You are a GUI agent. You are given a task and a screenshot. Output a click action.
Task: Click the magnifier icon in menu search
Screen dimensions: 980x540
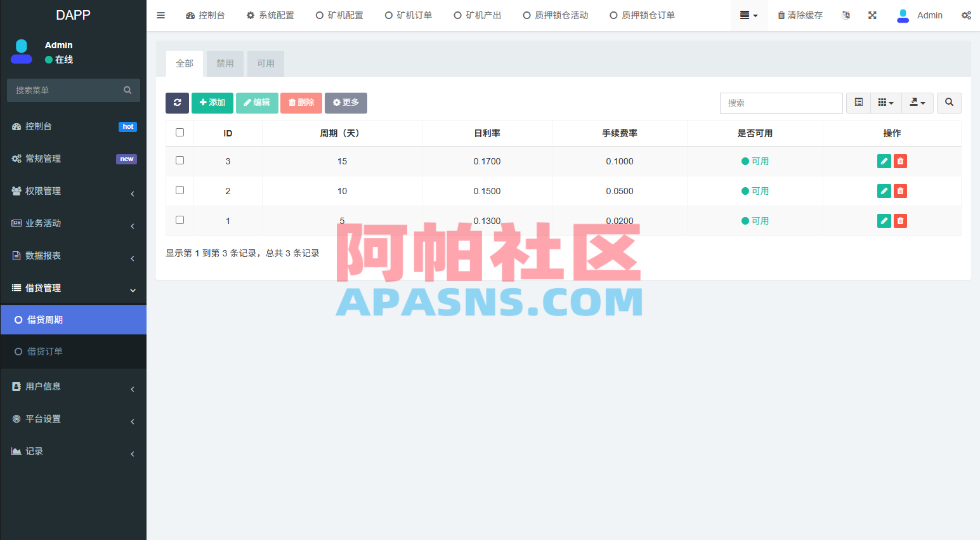click(127, 90)
